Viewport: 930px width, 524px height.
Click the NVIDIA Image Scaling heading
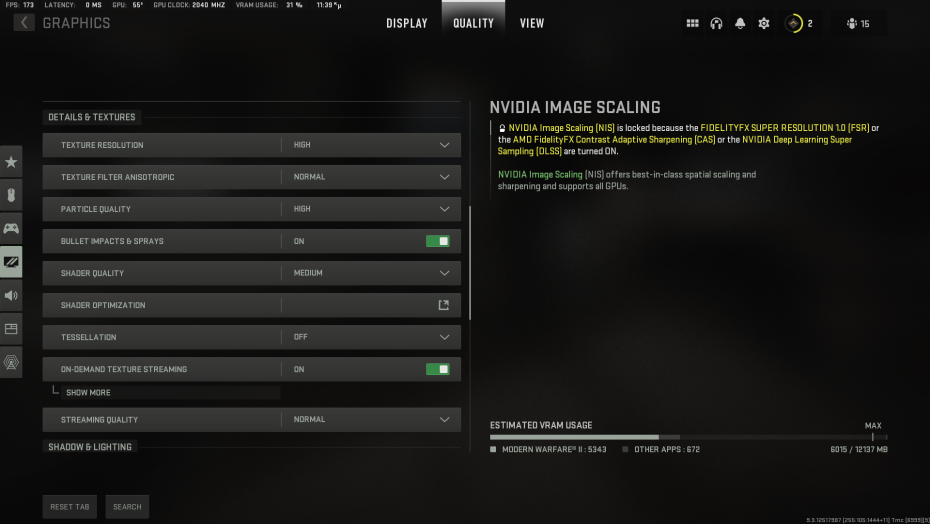coord(575,107)
